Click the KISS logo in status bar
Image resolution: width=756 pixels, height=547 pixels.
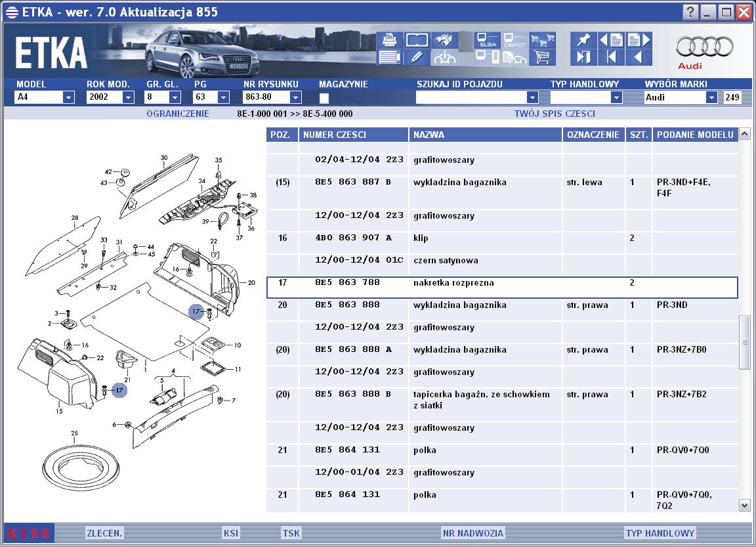[x=29, y=533]
